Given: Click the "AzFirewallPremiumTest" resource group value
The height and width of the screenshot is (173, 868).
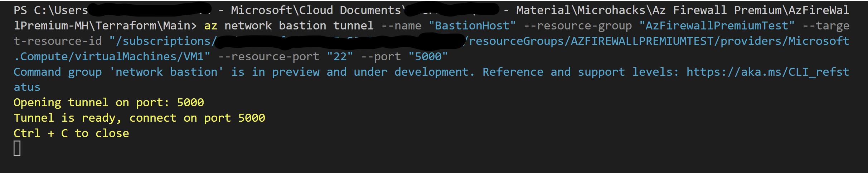Looking at the screenshot, I should (x=717, y=26).
